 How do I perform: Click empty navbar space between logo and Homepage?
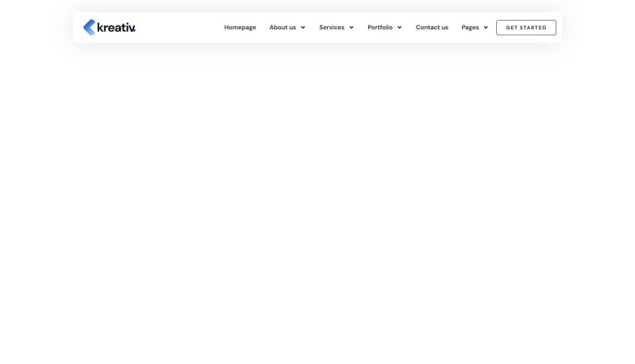click(179, 28)
